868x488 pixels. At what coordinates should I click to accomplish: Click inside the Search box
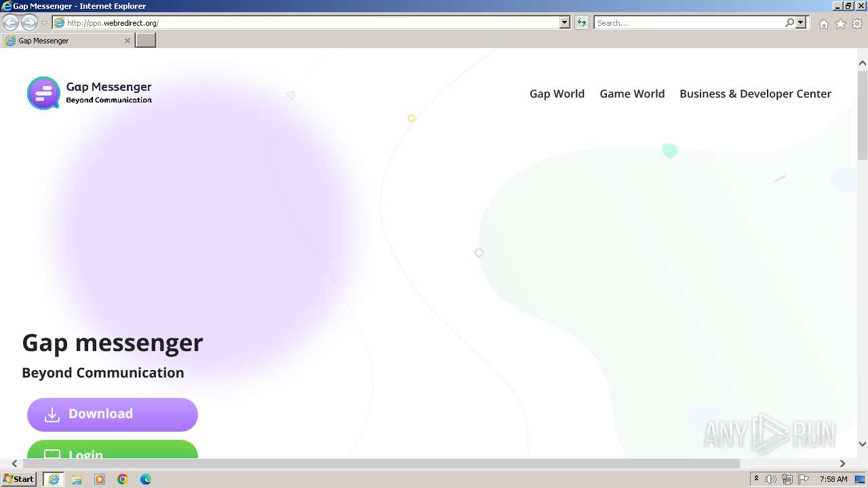tap(688, 23)
